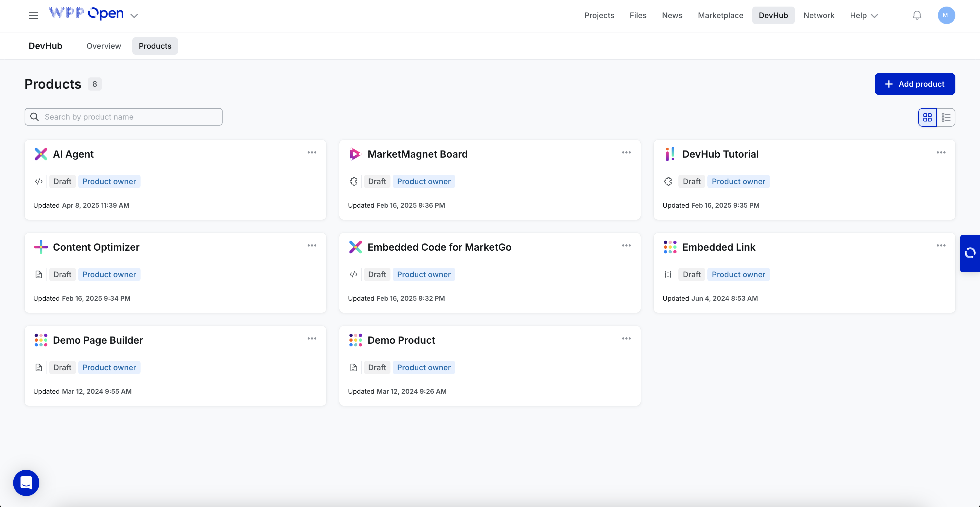The width and height of the screenshot is (980, 507).
Task: Click the search by product name field
Action: pyautogui.click(x=123, y=117)
